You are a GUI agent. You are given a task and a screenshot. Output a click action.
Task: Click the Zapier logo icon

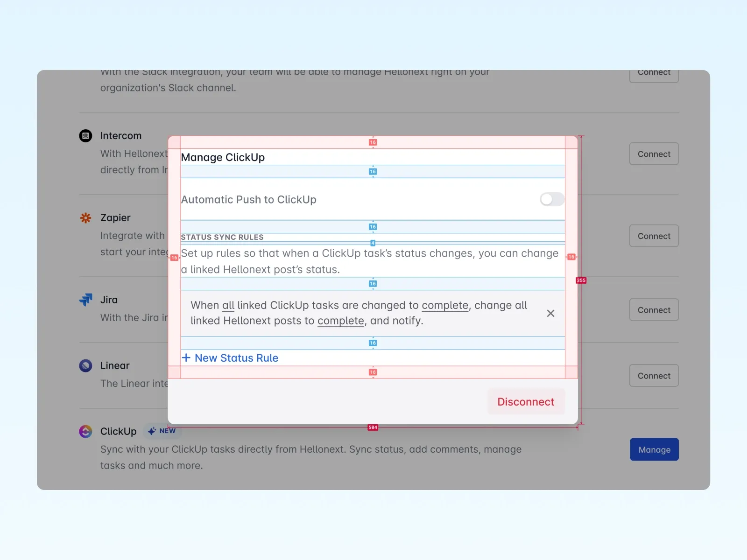coord(85,218)
